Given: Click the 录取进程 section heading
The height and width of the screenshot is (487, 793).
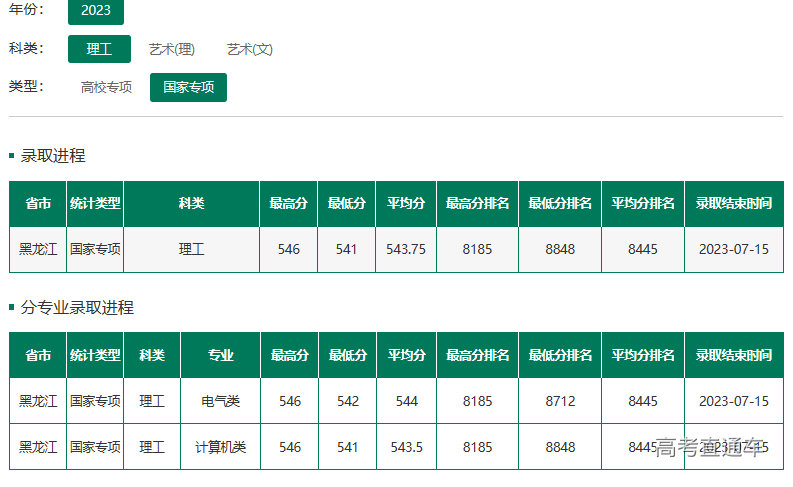Looking at the screenshot, I should point(53,156).
